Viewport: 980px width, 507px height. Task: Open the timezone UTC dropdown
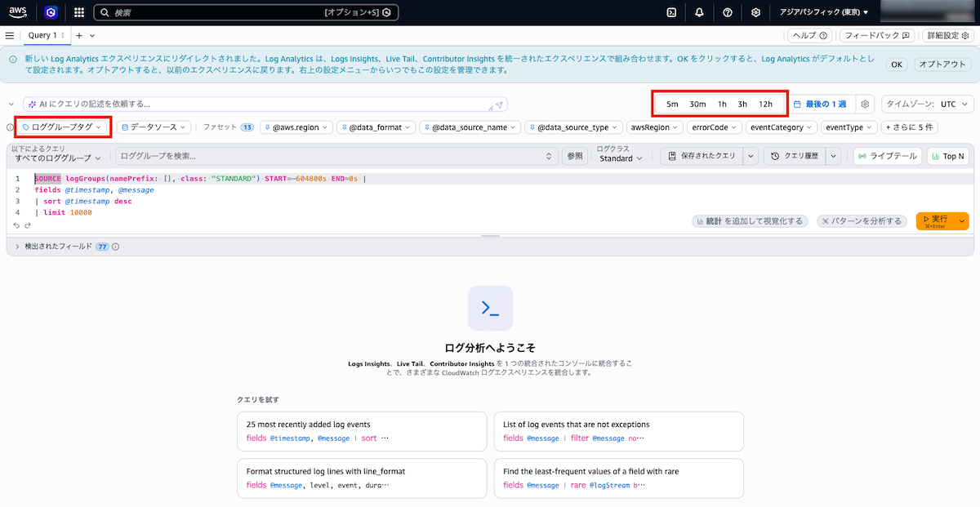pos(928,105)
